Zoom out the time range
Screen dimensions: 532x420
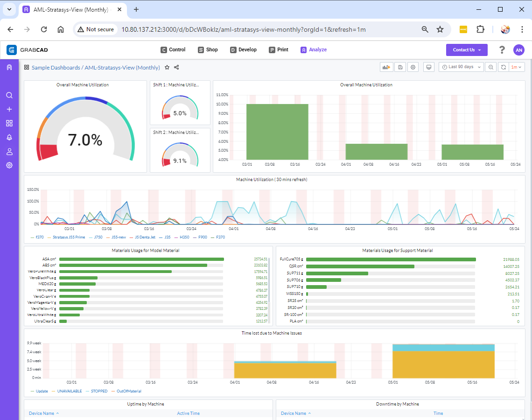490,67
